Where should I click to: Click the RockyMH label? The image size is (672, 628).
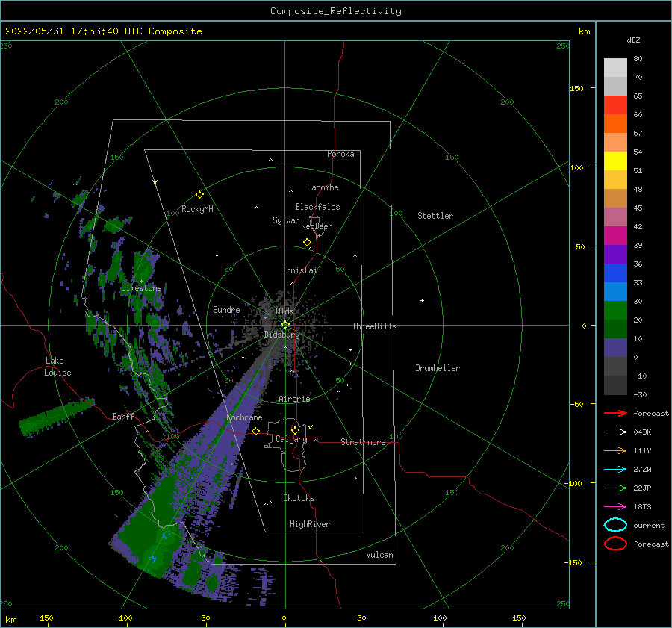(197, 209)
